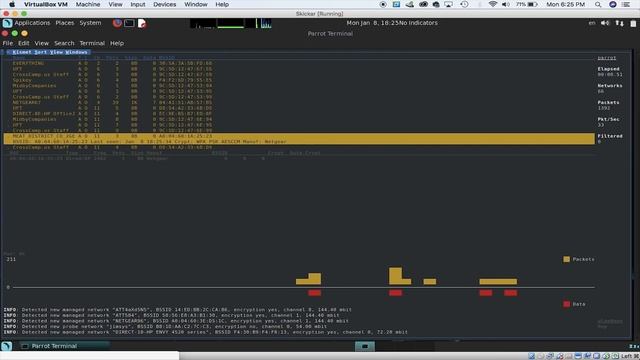Open the text editor launcher in the top panel
Image resolution: width=640 pixels, height=360 pixels.
click(142, 23)
